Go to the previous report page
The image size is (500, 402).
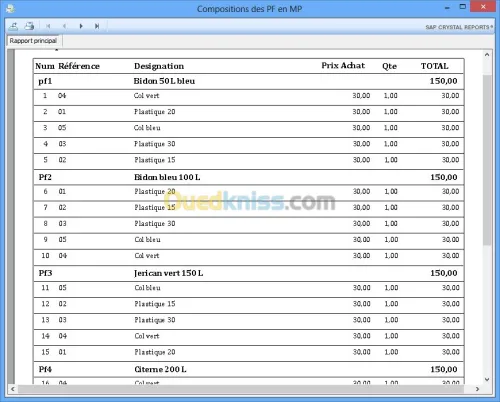[64, 26]
